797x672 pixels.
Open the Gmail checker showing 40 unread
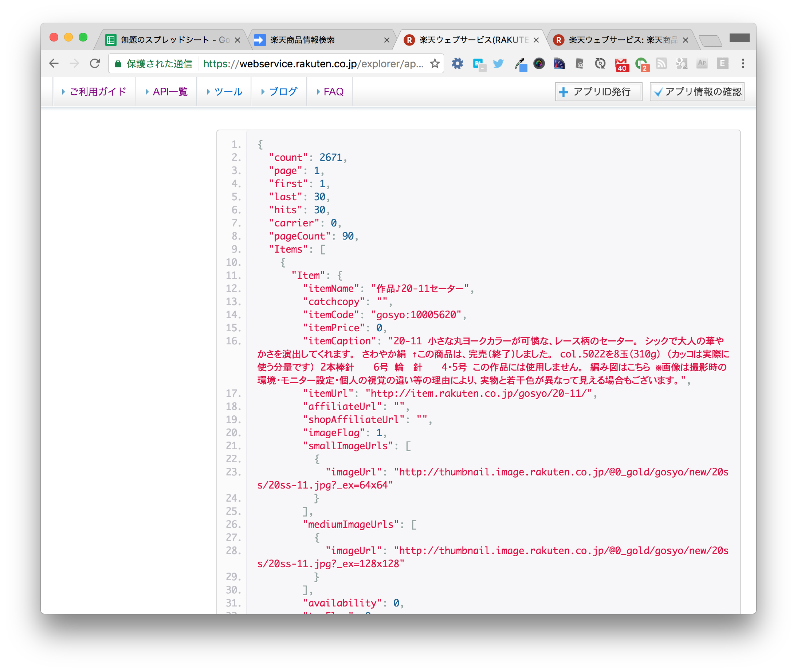[621, 64]
